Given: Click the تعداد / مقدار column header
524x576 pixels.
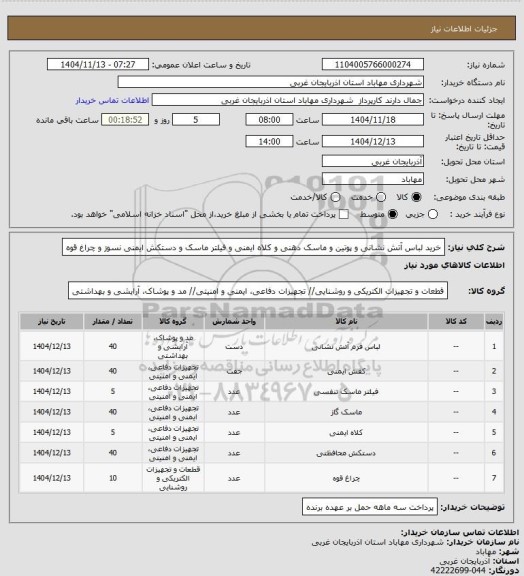Looking at the screenshot, I should click(x=112, y=321).
